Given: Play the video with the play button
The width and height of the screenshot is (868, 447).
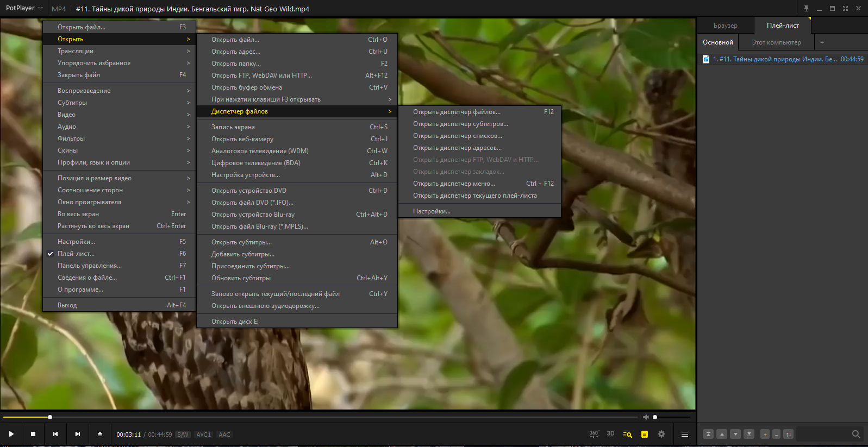Looking at the screenshot, I should pyautogui.click(x=11, y=434).
